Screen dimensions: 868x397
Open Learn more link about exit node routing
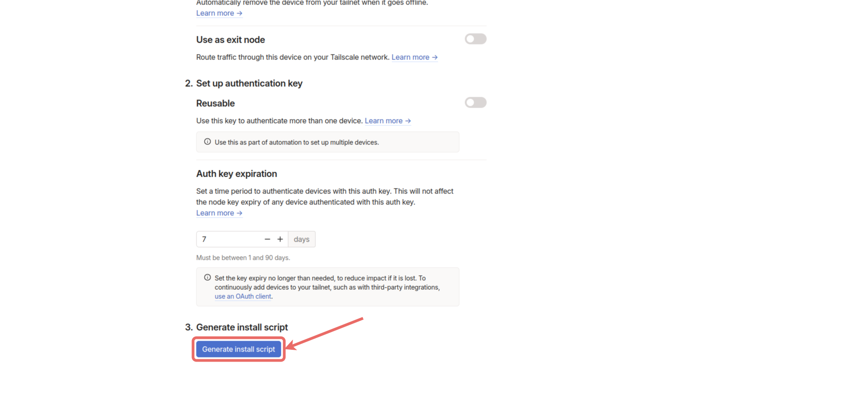(x=415, y=57)
